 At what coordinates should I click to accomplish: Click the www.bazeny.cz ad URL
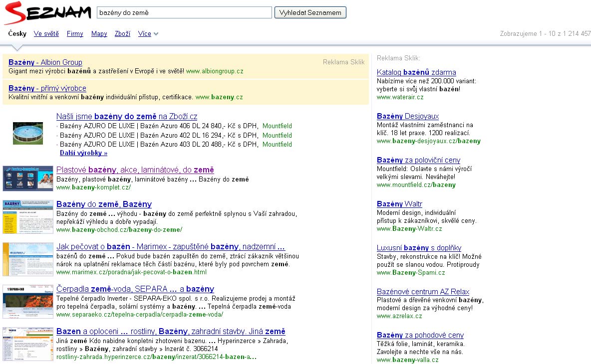point(219,97)
